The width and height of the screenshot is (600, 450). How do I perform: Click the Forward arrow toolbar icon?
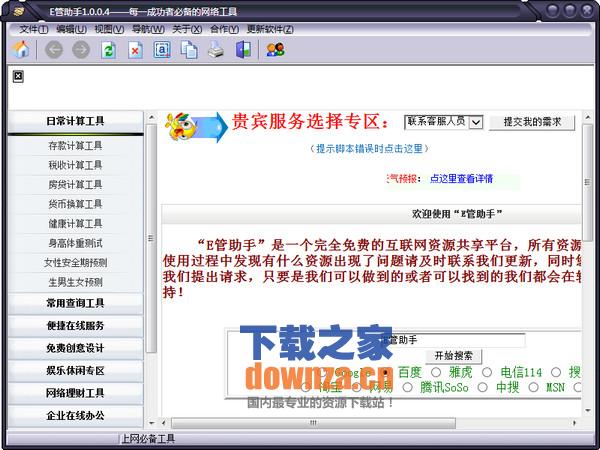coord(81,50)
